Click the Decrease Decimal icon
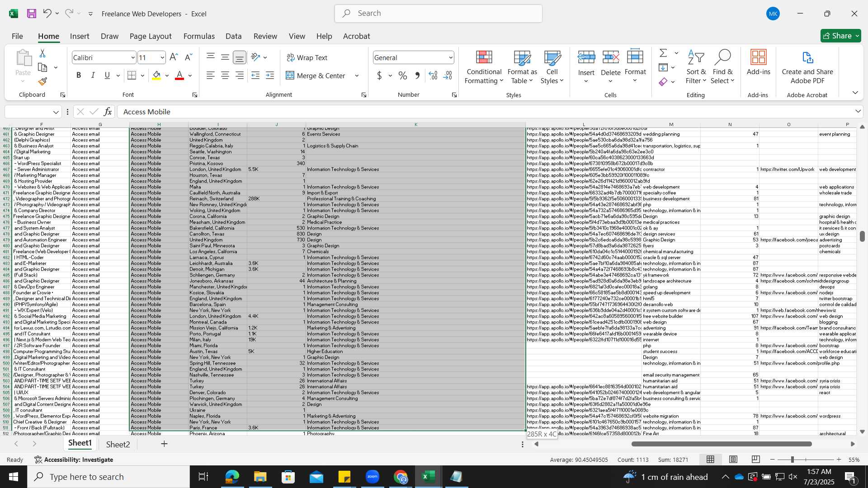 point(448,75)
